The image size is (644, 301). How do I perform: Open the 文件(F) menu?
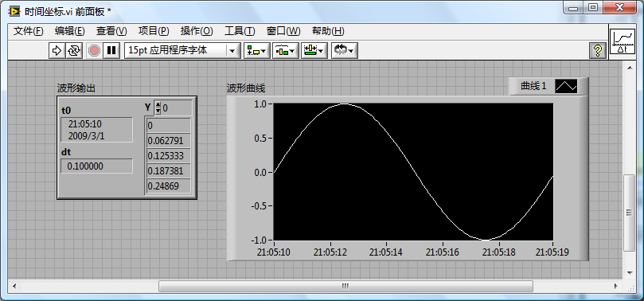click(x=29, y=31)
